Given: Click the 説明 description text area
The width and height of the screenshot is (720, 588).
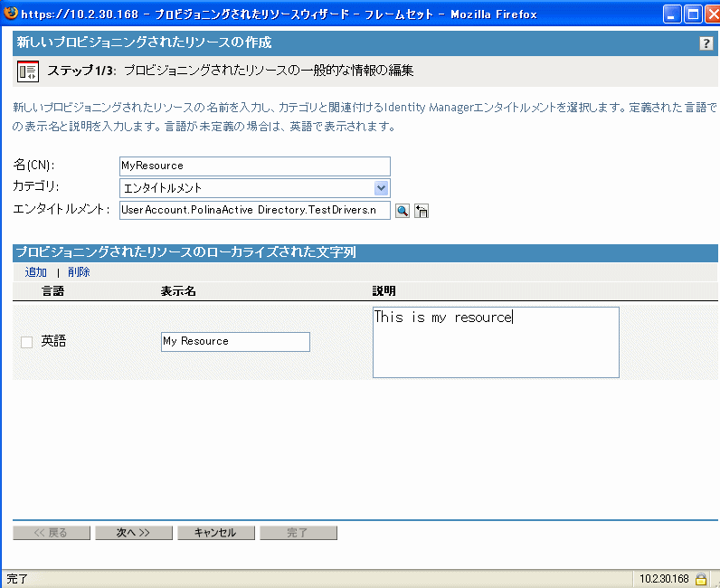Looking at the screenshot, I should (x=496, y=343).
